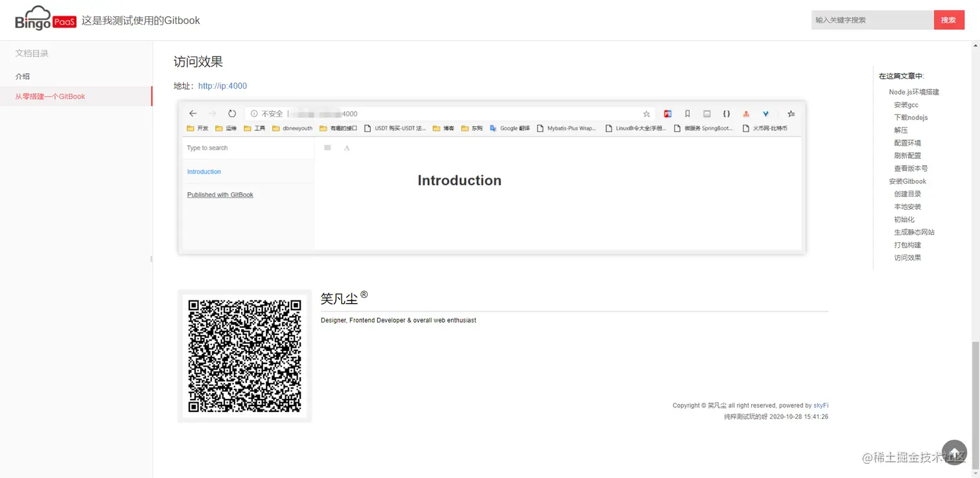Click the sidebar collapse handle
Image resolution: width=980 pixels, height=478 pixels.
152,259
